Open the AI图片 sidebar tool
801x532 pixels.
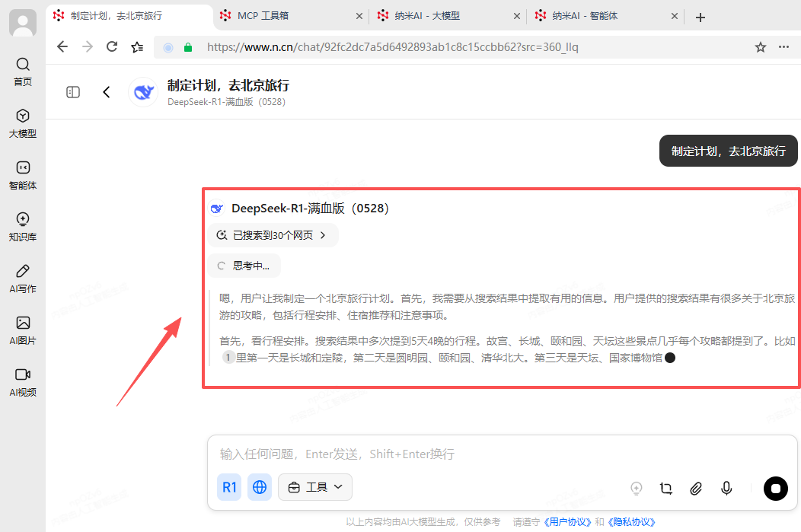pos(23,330)
